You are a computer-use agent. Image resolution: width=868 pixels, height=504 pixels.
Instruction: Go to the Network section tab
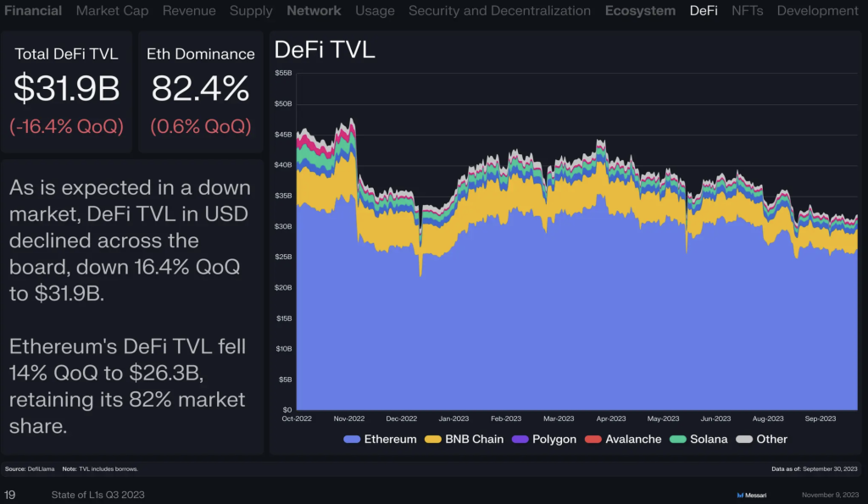pos(314,10)
